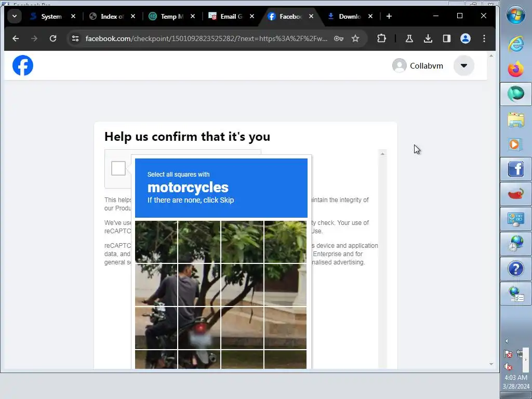Open Windows Explorer folder icon
The height and width of the screenshot is (399, 532).
pyautogui.click(x=516, y=119)
